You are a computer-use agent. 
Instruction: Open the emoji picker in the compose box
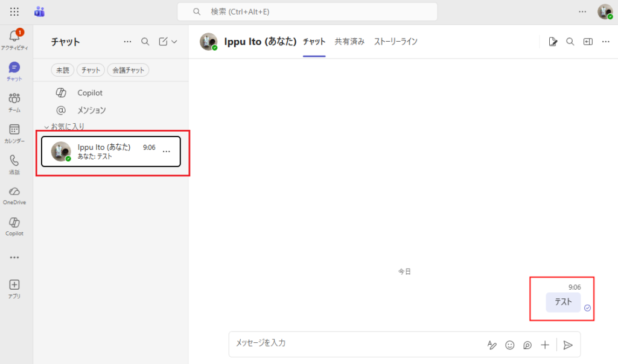tap(509, 345)
